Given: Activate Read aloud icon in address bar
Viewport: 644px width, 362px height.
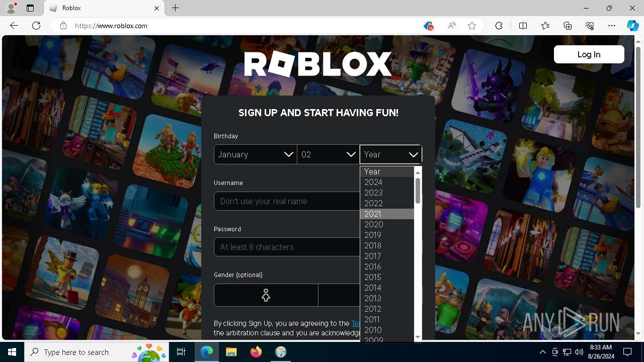Looking at the screenshot, I should click(451, 26).
